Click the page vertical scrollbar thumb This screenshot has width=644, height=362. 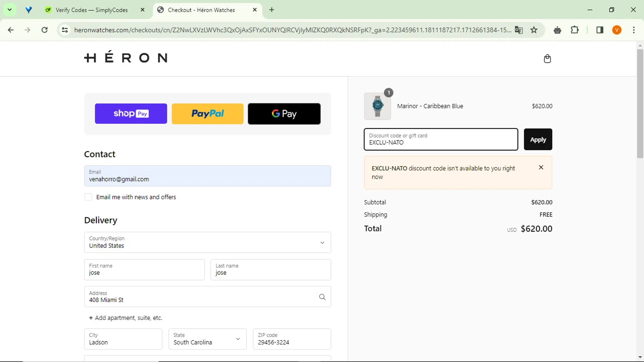tap(640, 103)
